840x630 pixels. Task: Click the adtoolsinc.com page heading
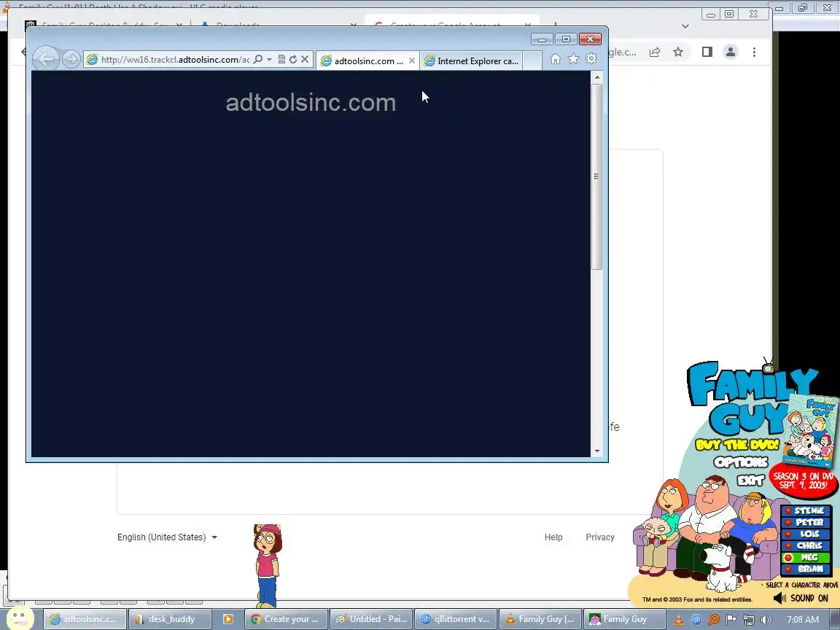311,102
